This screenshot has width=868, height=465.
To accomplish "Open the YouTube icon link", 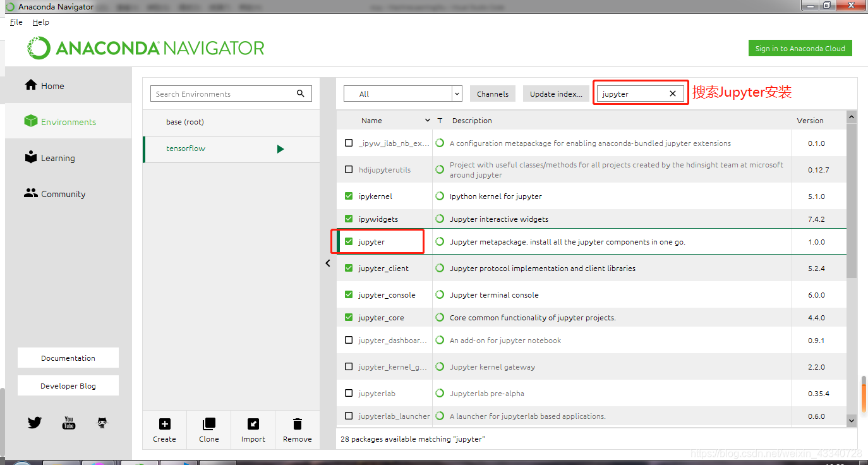I will click(x=69, y=423).
